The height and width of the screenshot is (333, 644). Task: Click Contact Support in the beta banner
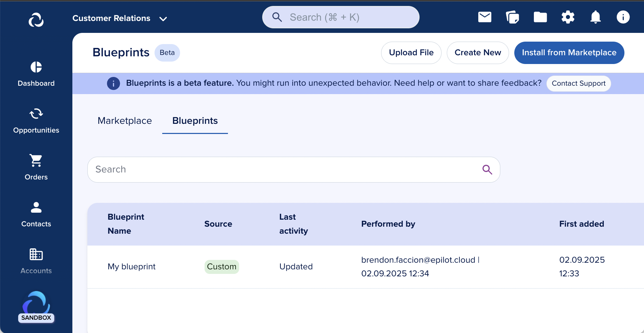578,84
